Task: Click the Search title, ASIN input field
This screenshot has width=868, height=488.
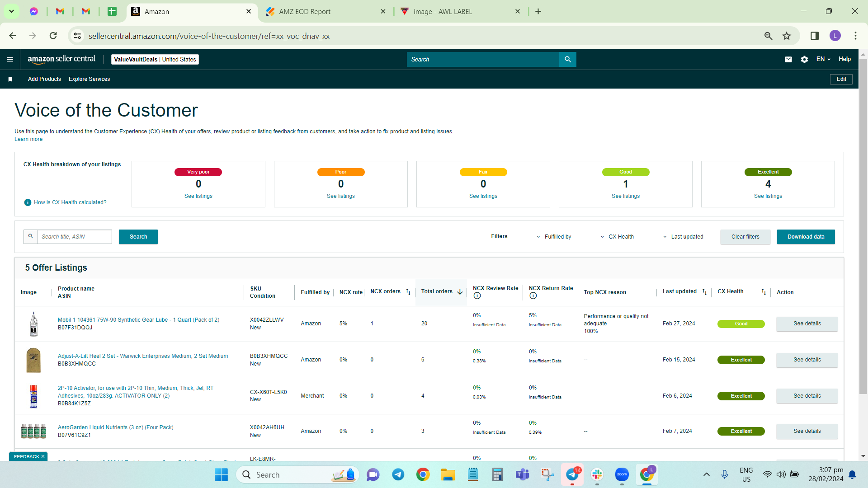Action: [75, 237]
